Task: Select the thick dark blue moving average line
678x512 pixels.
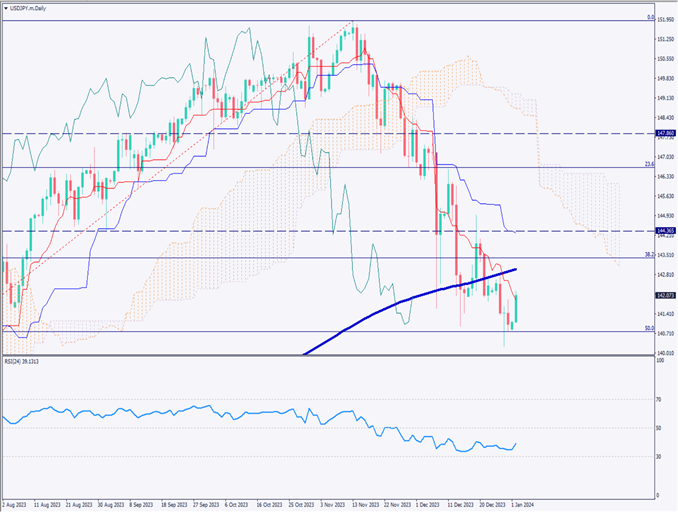Action: point(400,302)
